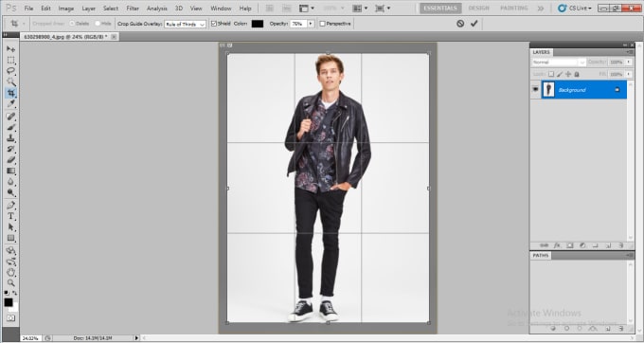Select the Quick Selection tool
Image resolution: width=644 pixels, height=343 pixels.
[10, 81]
